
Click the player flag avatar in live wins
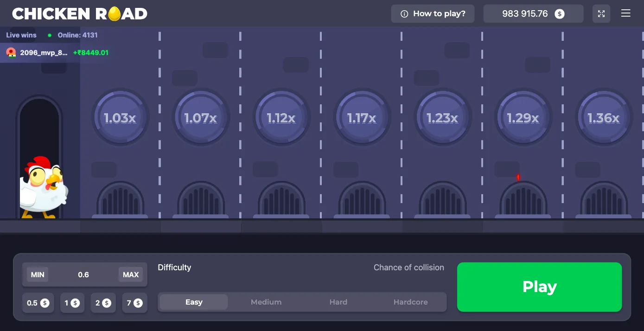[11, 52]
